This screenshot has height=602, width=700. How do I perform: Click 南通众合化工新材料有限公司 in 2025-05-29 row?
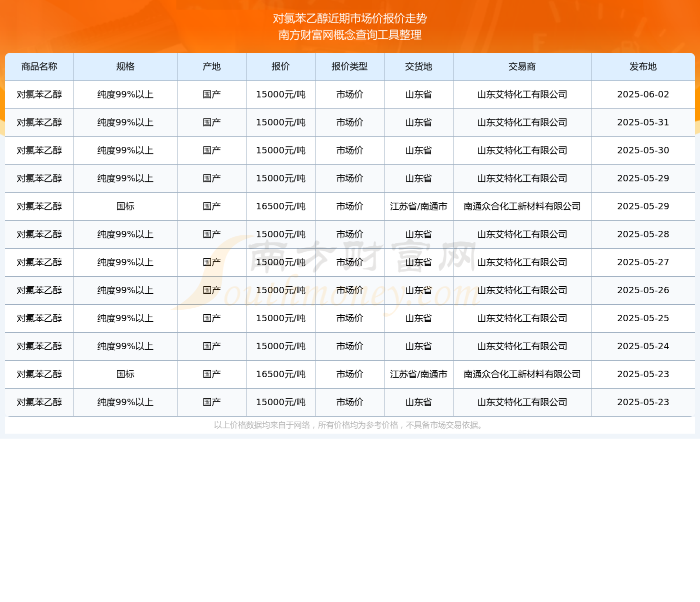(x=522, y=206)
